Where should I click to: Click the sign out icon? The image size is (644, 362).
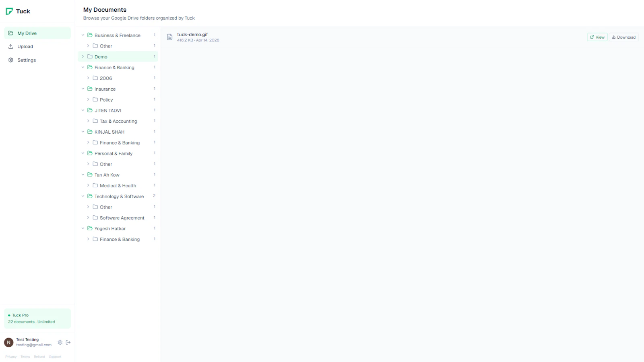coord(68,342)
